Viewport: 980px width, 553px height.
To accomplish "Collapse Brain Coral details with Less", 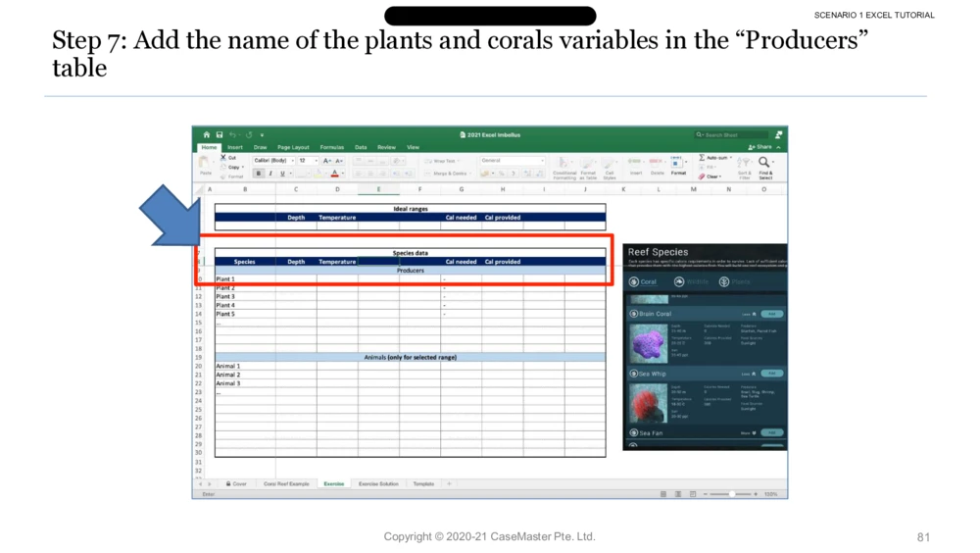I will pyautogui.click(x=749, y=314).
